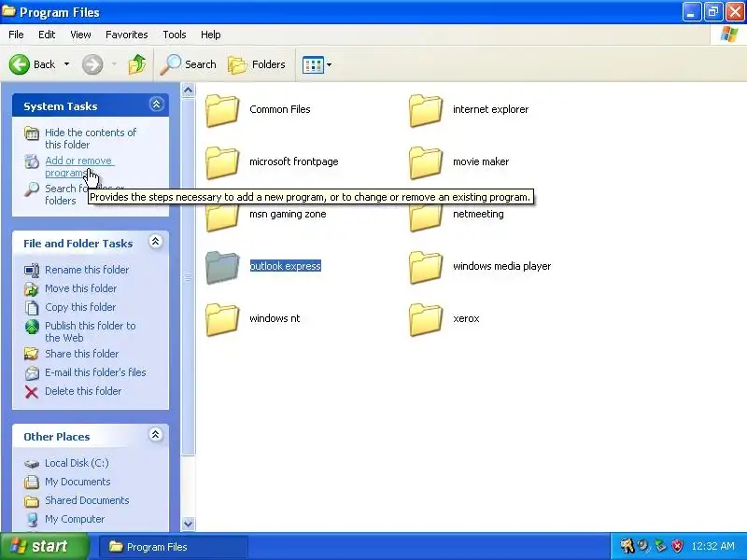Select the movie maker folder icon
Viewport: 747px width, 560px height.
pos(426,162)
